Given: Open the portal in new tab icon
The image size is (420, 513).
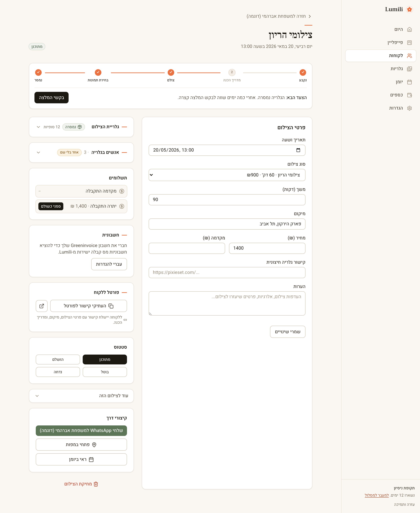Looking at the screenshot, I should tap(42, 306).
